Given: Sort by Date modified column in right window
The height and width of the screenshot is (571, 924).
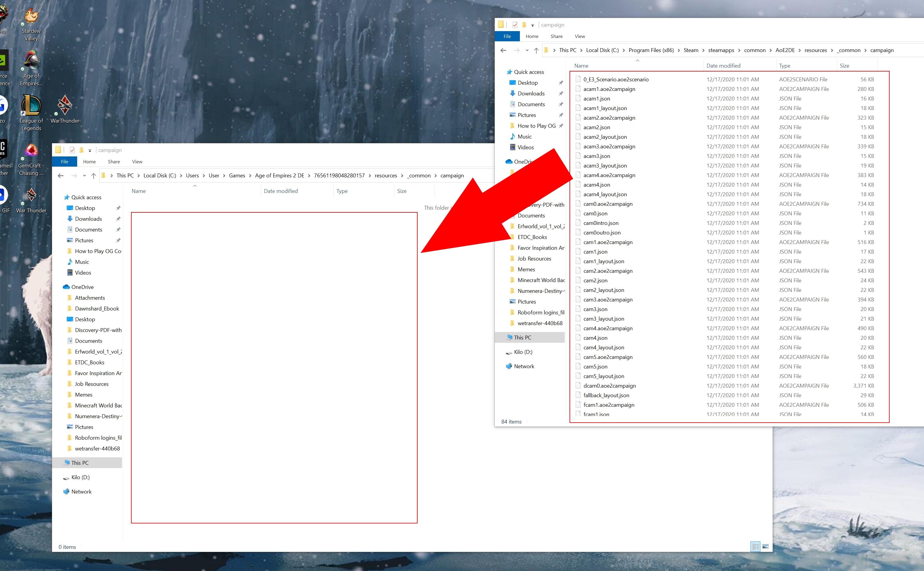Looking at the screenshot, I should pos(723,66).
